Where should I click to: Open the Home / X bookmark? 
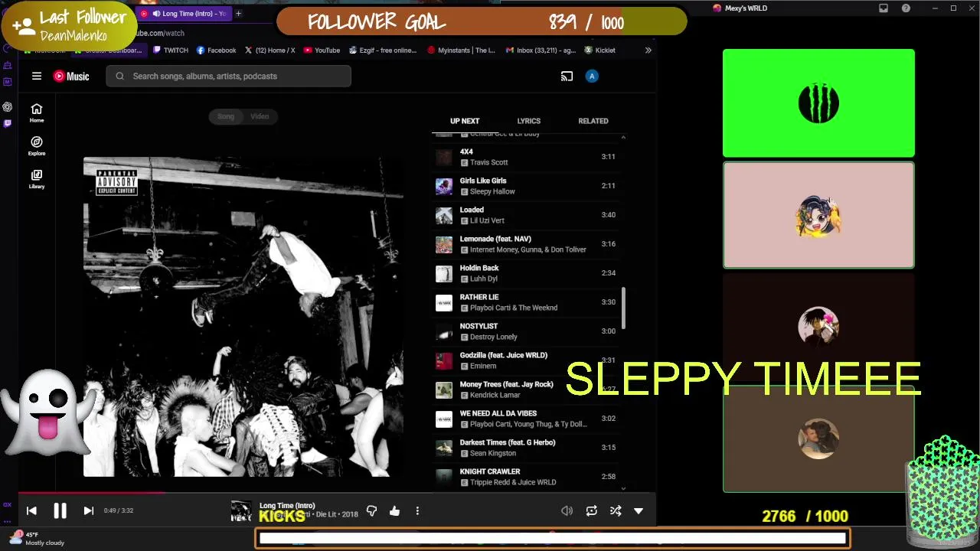pyautogui.click(x=269, y=51)
